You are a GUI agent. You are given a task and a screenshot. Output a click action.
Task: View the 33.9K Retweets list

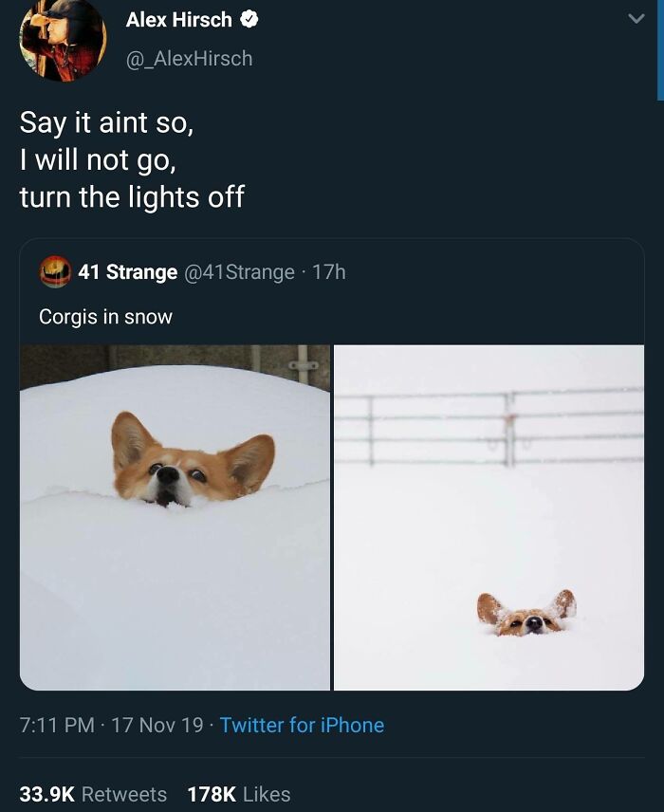[93, 794]
